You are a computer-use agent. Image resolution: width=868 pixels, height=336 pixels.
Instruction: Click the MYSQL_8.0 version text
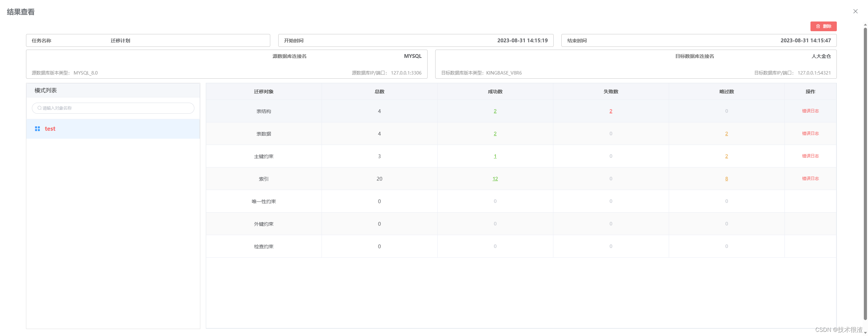[x=86, y=73]
